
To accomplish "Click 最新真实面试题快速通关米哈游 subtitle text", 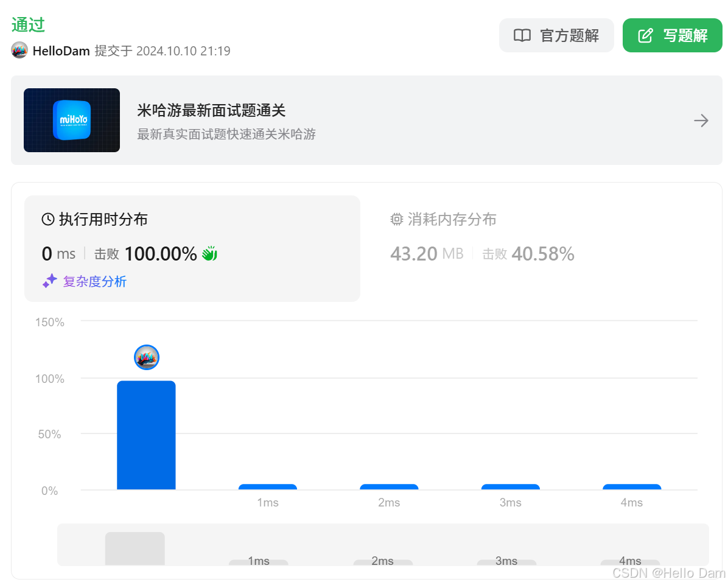I will (x=226, y=134).
